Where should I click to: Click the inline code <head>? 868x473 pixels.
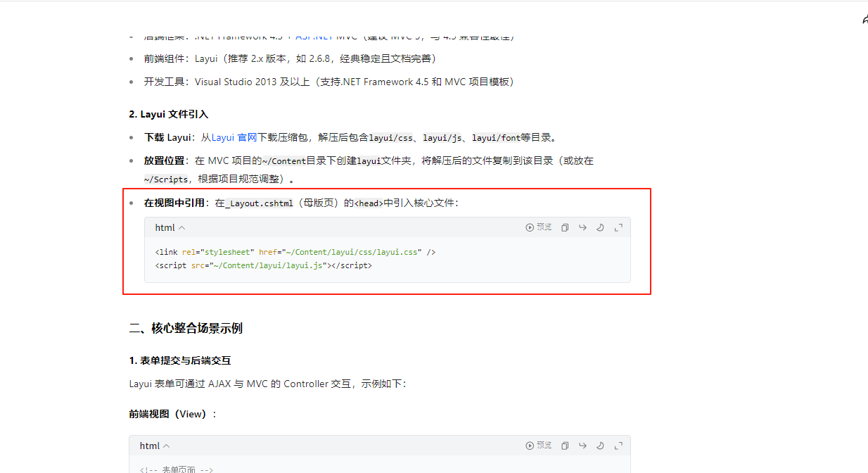pyautogui.click(x=369, y=203)
